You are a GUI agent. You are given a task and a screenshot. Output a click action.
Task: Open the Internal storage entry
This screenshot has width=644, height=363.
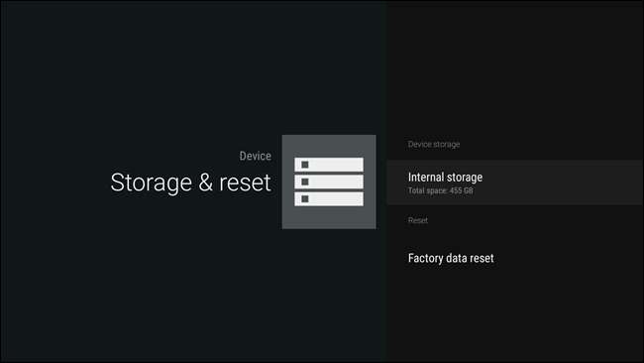pos(515,182)
